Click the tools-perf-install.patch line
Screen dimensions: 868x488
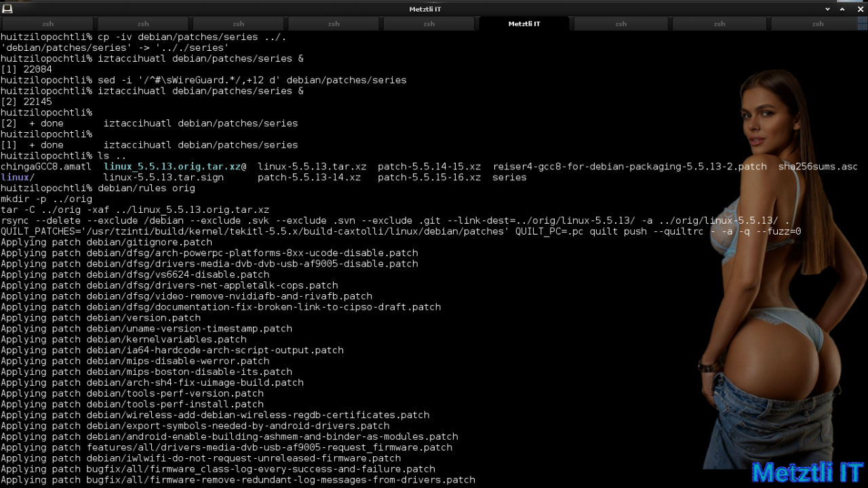(x=132, y=405)
